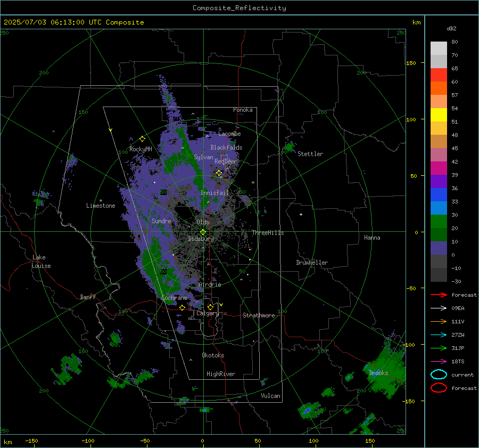Click the dark orange swatch on the dBZ scale
Viewport: 479px width, 448px height.
(439, 88)
